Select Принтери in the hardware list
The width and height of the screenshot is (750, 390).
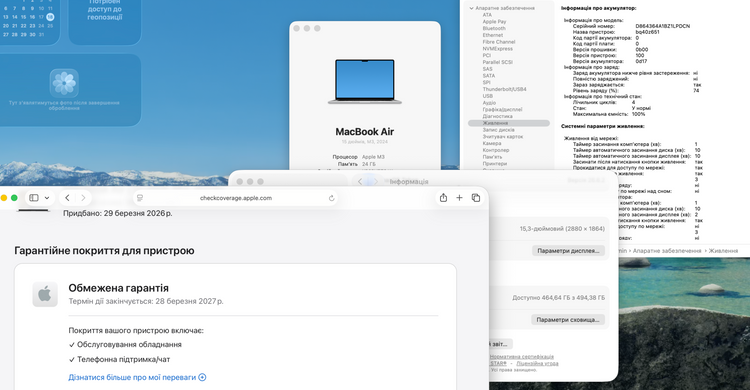[494, 163]
